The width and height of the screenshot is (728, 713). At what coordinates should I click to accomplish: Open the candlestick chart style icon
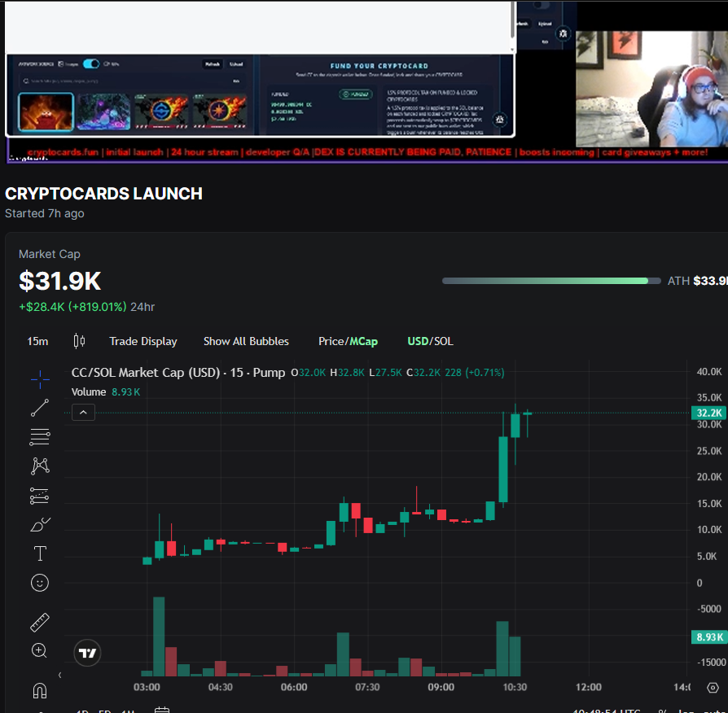(79, 341)
